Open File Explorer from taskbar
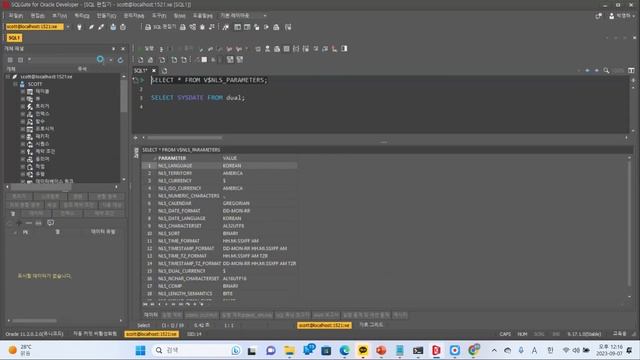 pos(289,350)
